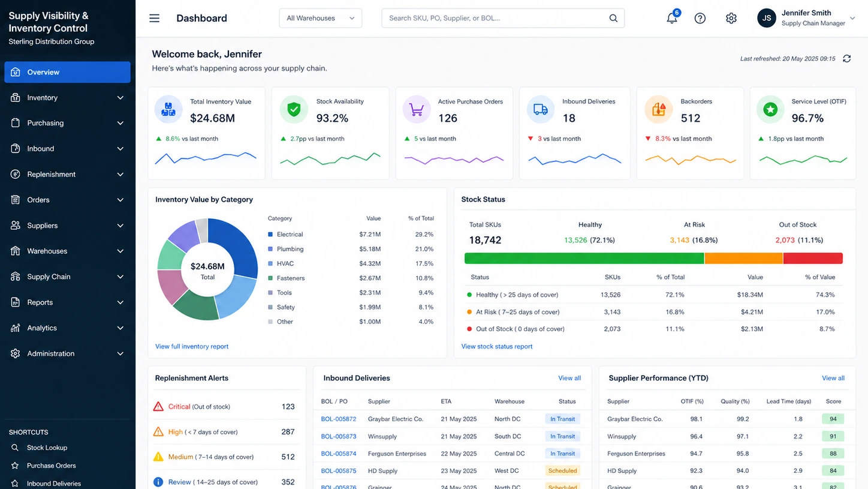
Task: Open the notifications bell icon
Action: (672, 18)
